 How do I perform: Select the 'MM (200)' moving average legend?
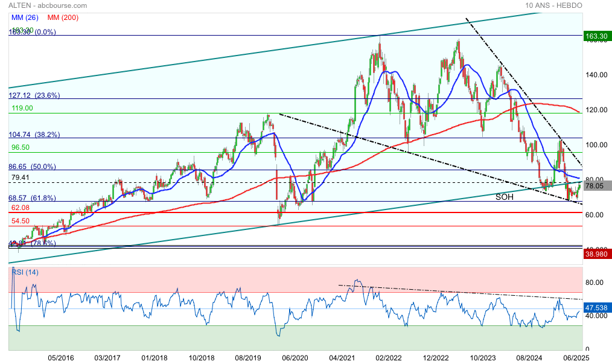pos(63,18)
